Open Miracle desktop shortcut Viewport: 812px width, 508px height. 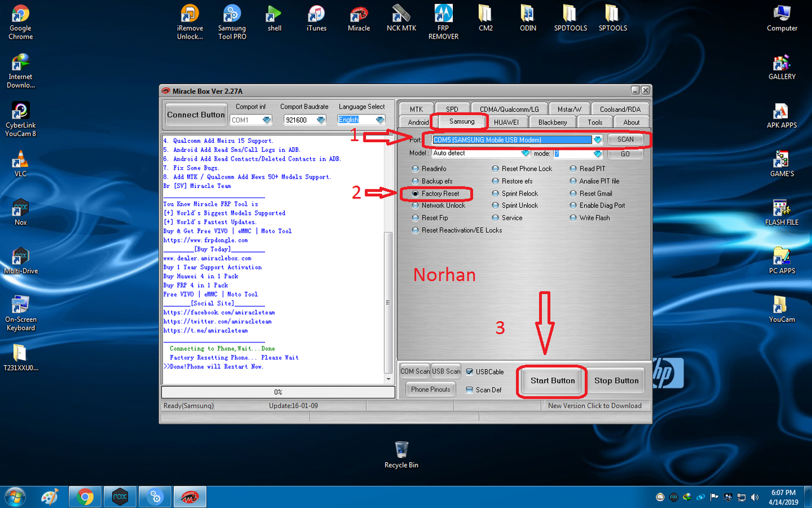click(x=359, y=18)
